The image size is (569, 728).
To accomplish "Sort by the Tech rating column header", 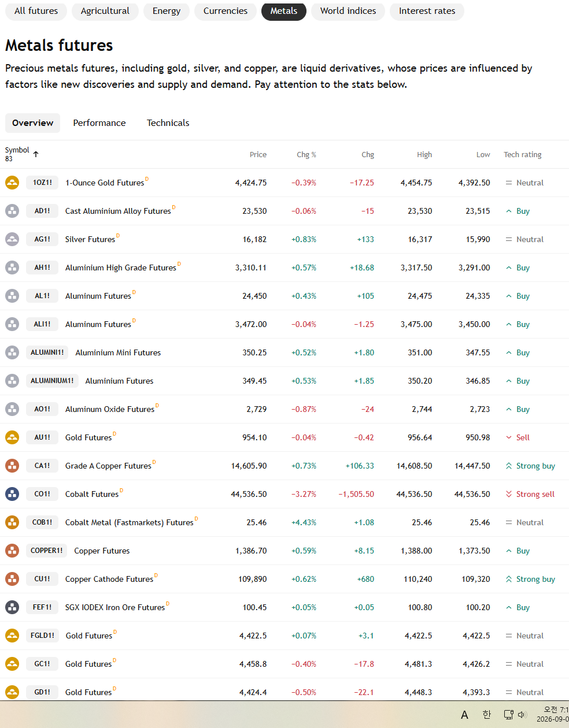I will (x=523, y=155).
